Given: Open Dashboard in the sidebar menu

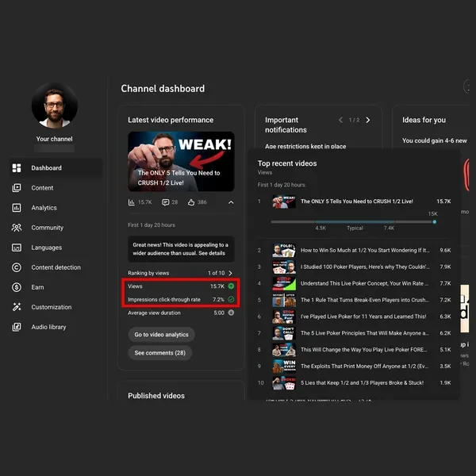Looking at the screenshot, I should pyautogui.click(x=56, y=168).
